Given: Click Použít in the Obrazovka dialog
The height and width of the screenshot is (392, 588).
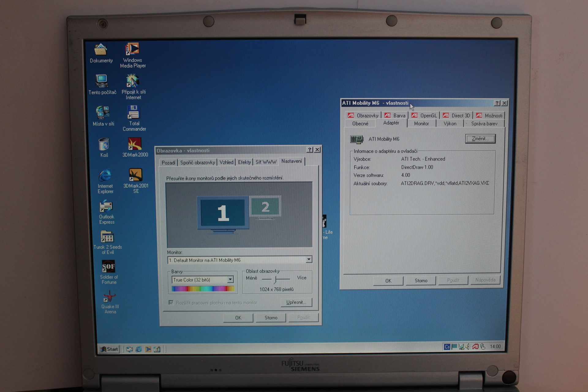Looking at the screenshot, I should pyautogui.click(x=303, y=317).
